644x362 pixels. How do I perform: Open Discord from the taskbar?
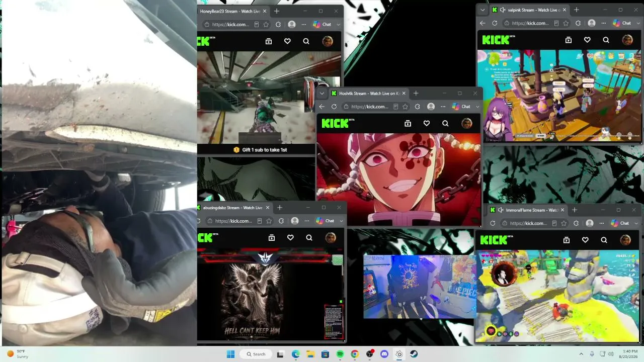pyautogui.click(x=384, y=354)
